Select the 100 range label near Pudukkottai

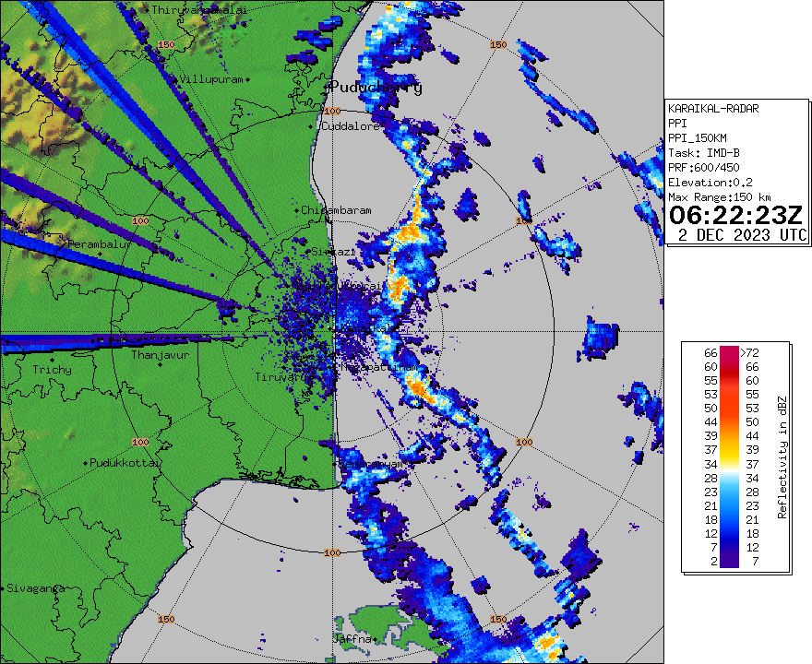(140, 442)
